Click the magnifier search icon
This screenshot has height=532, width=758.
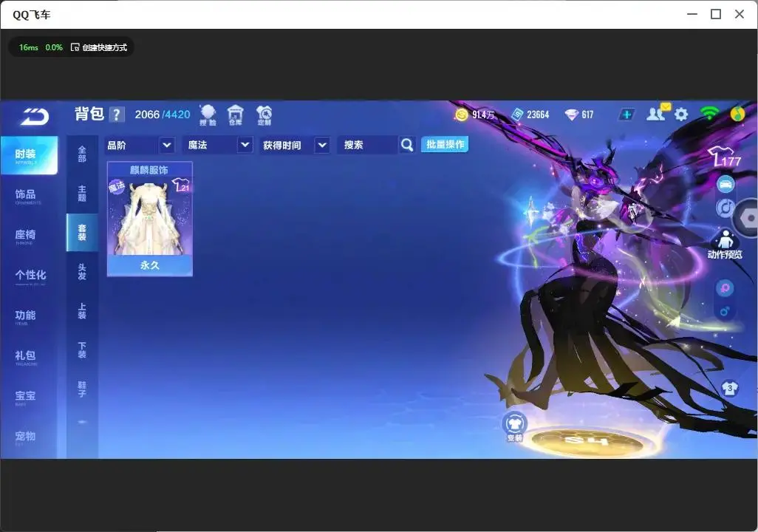click(407, 145)
